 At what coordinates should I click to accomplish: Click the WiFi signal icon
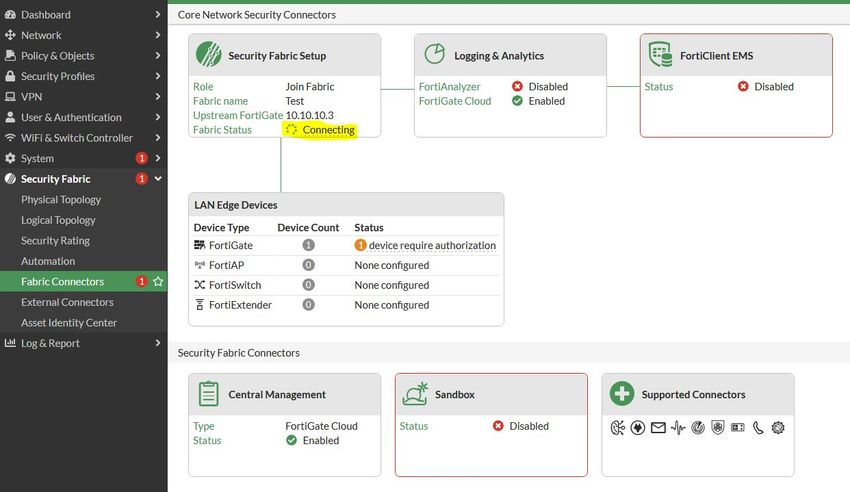coord(10,138)
